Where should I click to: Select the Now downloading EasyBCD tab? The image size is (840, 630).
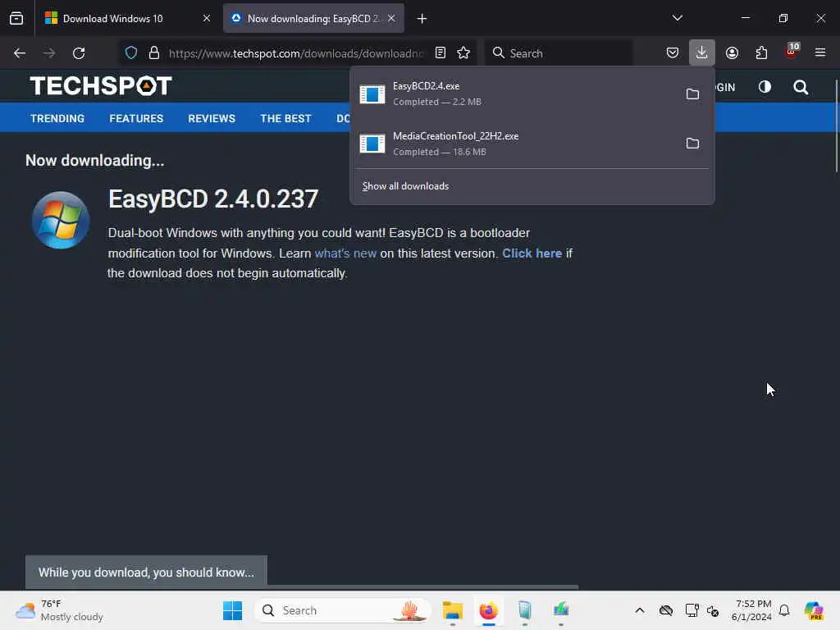pos(313,19)
